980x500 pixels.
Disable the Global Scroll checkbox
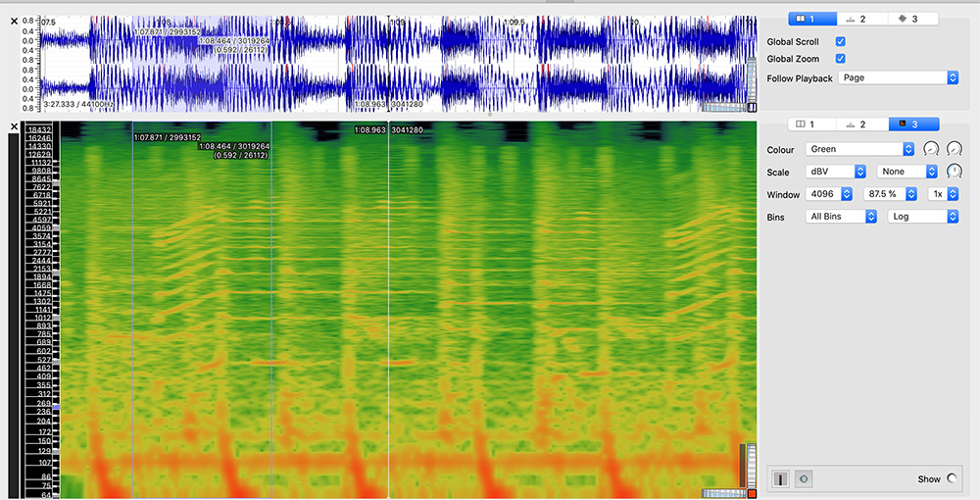coord(840,42)
